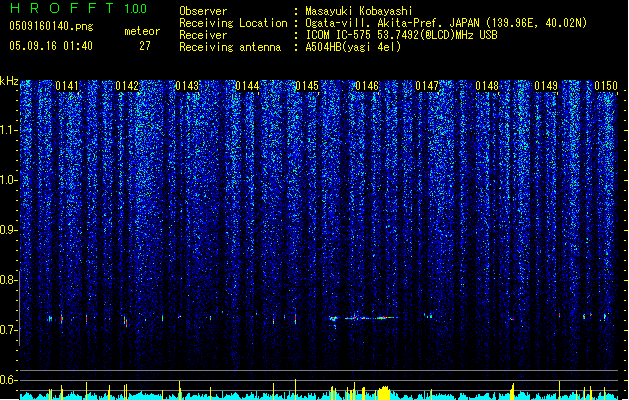629x400 pixels.
Task: Click the 0.7 frequency axis label
Action: (x=8, y=330)
